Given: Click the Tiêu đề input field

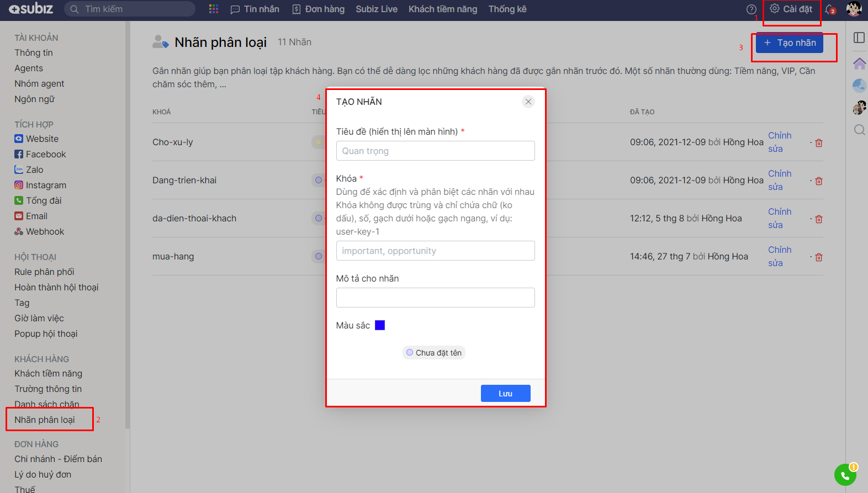Looking at the screenshot, I should [x=435, y=151].
